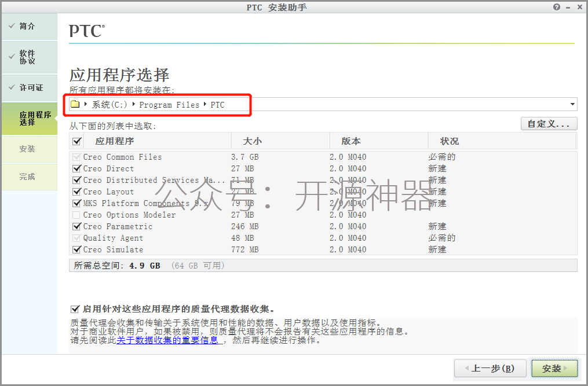Select the Creo Simulate row name
This screenshot has width=588, height=386.
113,249
